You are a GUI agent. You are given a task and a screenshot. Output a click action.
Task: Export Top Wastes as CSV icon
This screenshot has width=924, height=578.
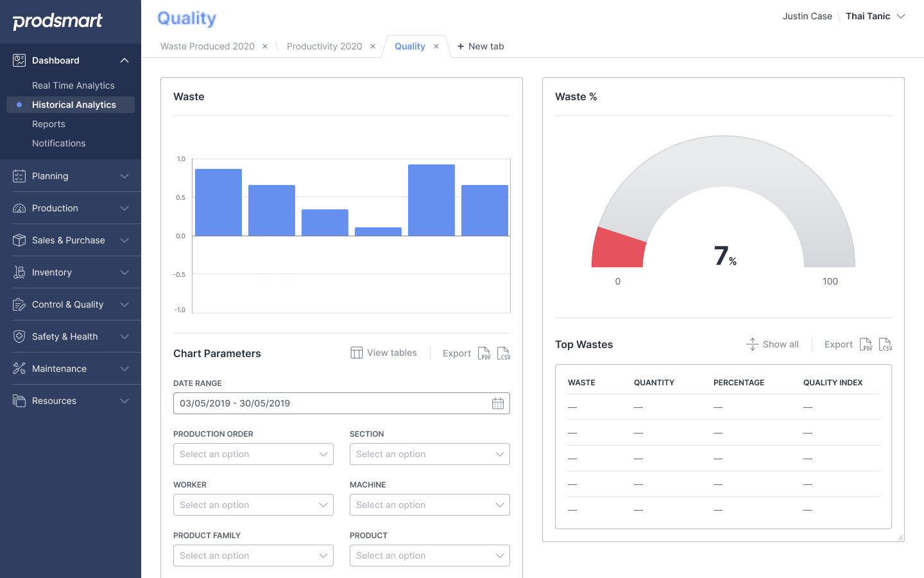886,344
